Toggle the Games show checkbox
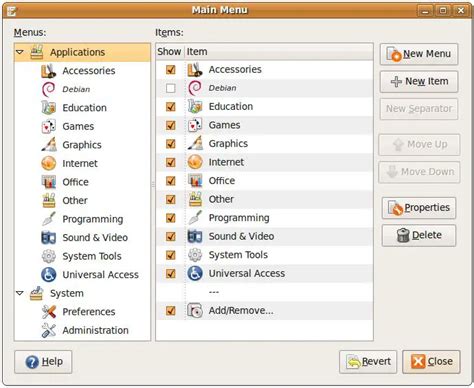The width and height of the screenshot is (474, 388). tap(171, 125)
